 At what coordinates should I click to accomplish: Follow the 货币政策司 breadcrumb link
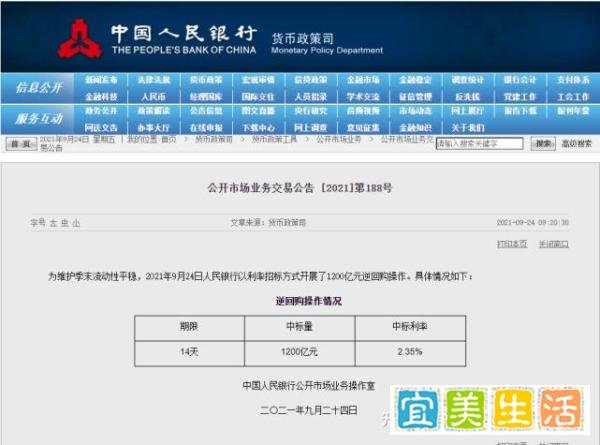tap(214, 139)
